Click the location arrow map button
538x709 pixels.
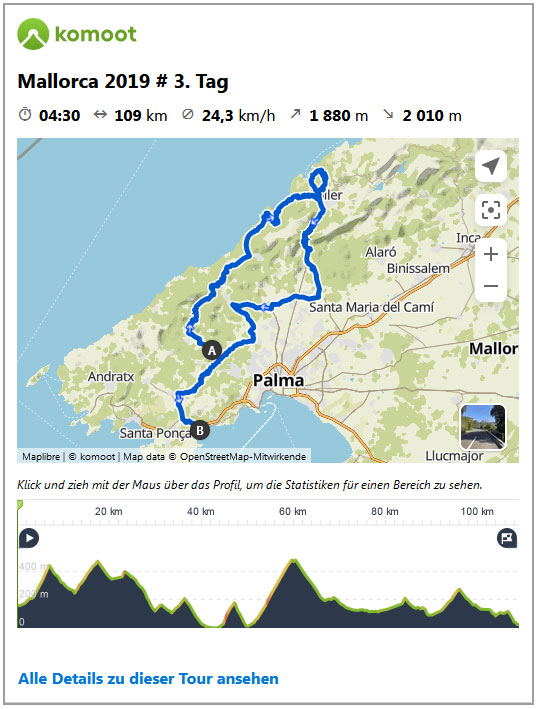pyautogui.click(x=491, y=166)
